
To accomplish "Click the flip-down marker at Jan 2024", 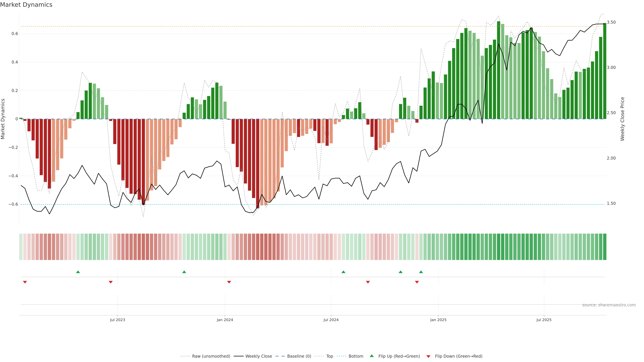I will (x=229, y=282).
